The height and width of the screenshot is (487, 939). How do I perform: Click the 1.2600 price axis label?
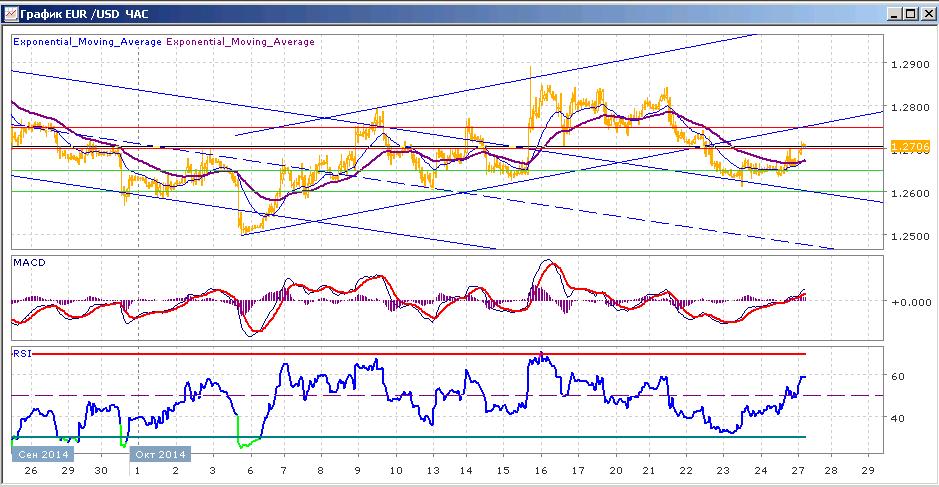(x=910, y=193)
